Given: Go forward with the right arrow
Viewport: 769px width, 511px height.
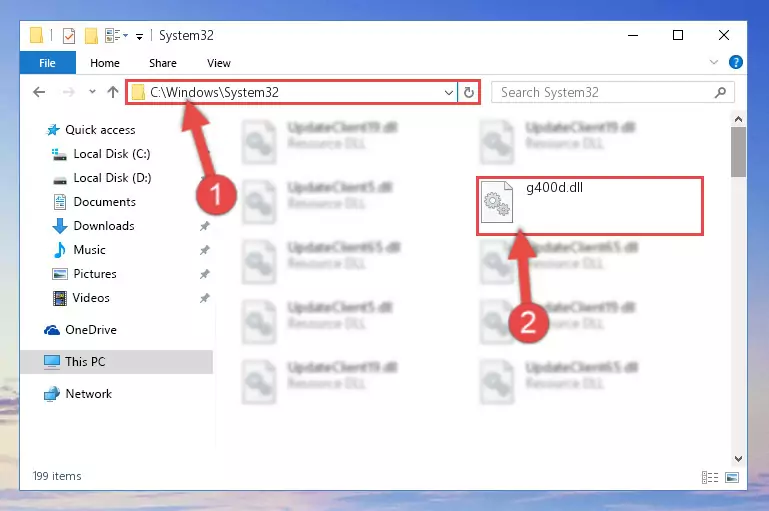Looking at the screenshot, I should tap(69, 92).
